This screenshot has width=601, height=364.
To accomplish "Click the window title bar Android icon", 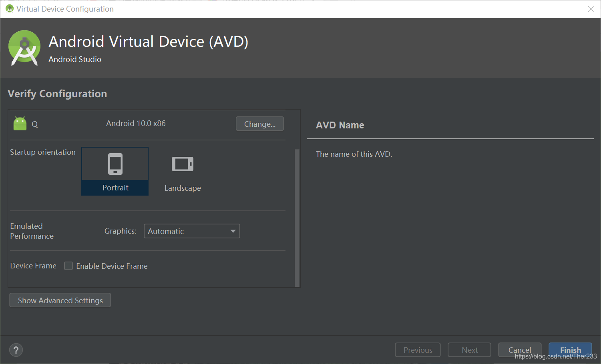I will click(x=9, y=8).
